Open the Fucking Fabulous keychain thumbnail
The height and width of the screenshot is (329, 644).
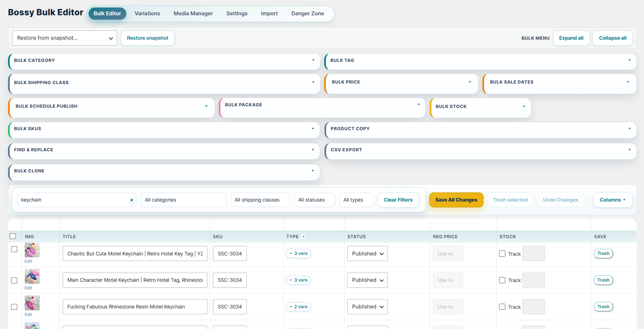point(32,303)
